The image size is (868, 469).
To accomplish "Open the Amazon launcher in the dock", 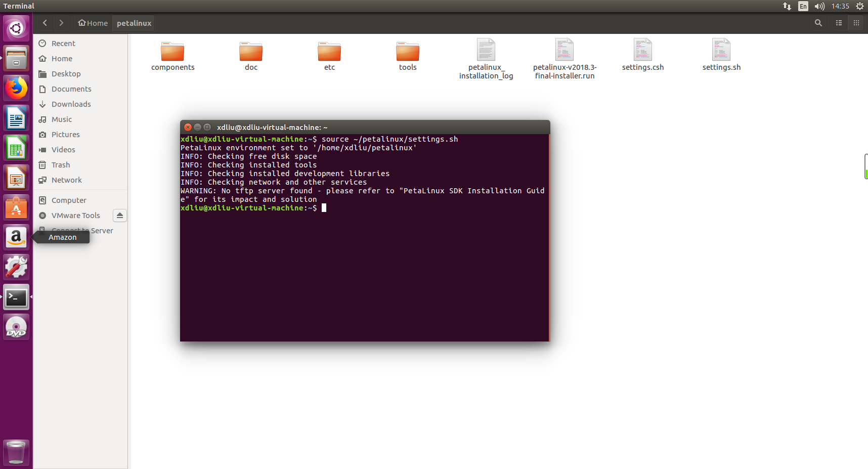I will point(16,237).
